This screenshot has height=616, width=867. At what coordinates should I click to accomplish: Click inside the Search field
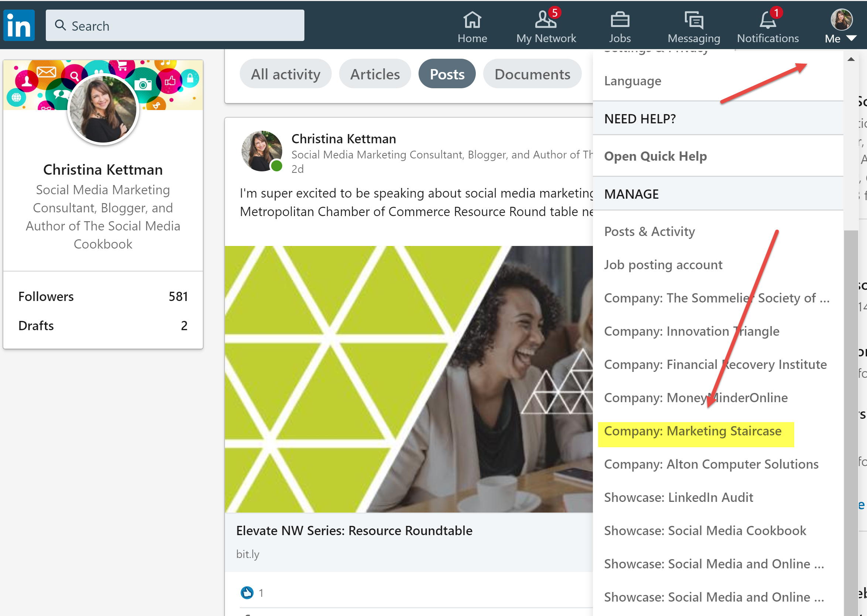(x=175, y=25)
